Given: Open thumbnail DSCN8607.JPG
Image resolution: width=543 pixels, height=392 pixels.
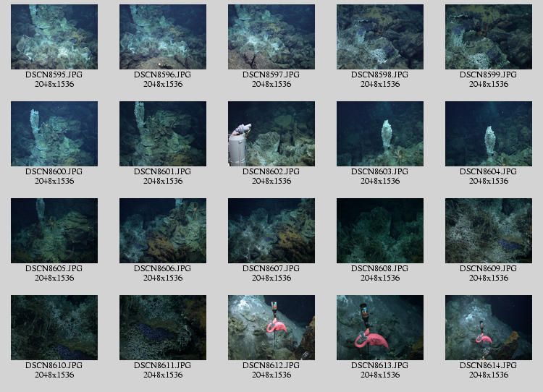Looking at the screenshot, I should (271, 231).
